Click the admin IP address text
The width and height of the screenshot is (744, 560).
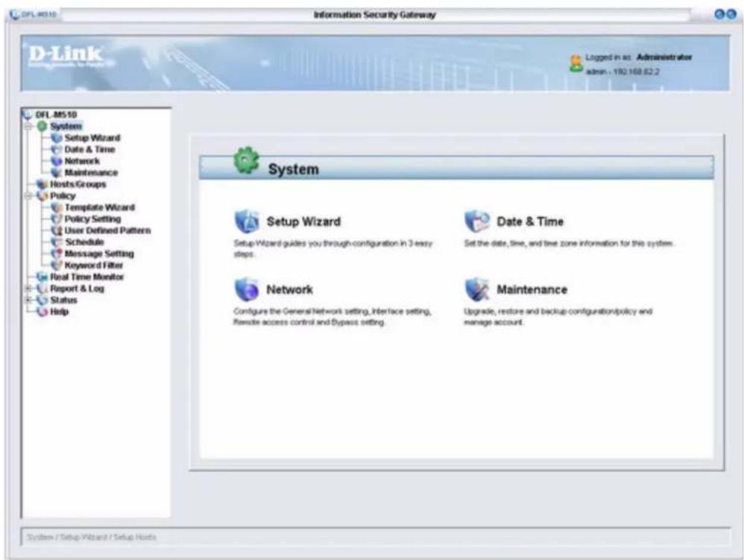point(622,72)
